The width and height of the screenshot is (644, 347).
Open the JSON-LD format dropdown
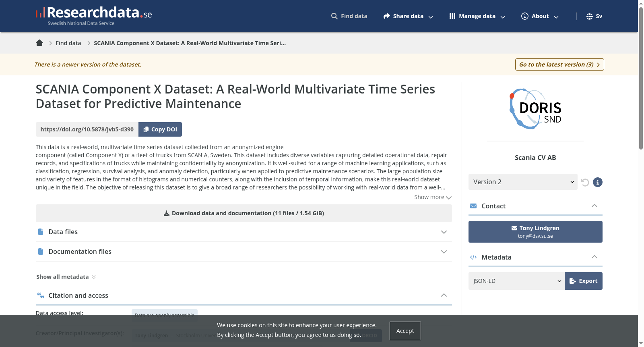[516, 281]
